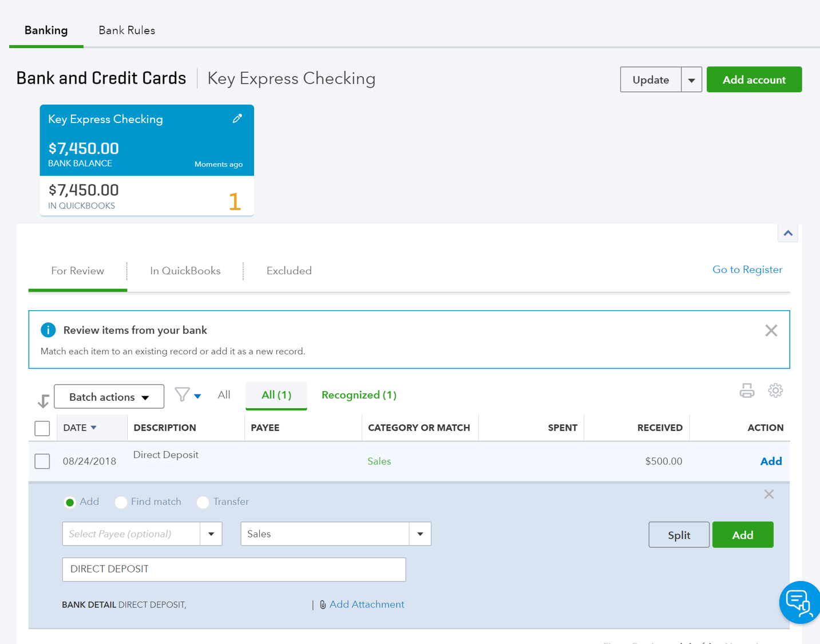Show Recognized (1) transactions
This screenshot has height=644, width=820.
[359, 395]
